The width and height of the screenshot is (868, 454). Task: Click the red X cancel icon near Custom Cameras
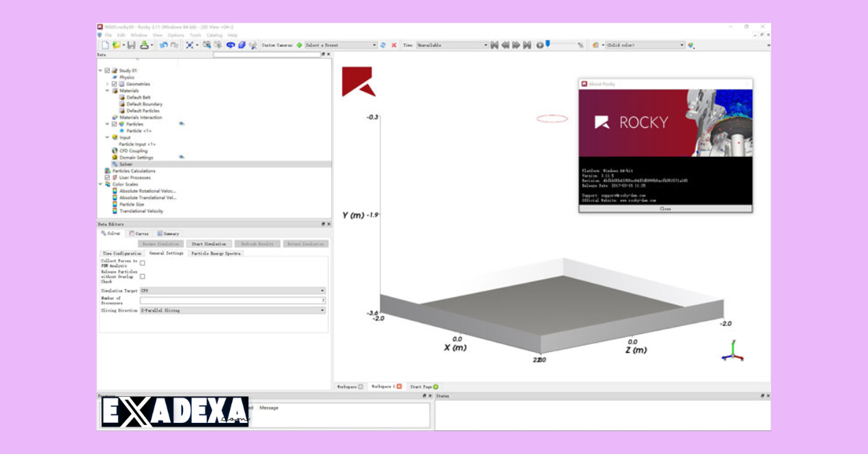click(393, 44)
